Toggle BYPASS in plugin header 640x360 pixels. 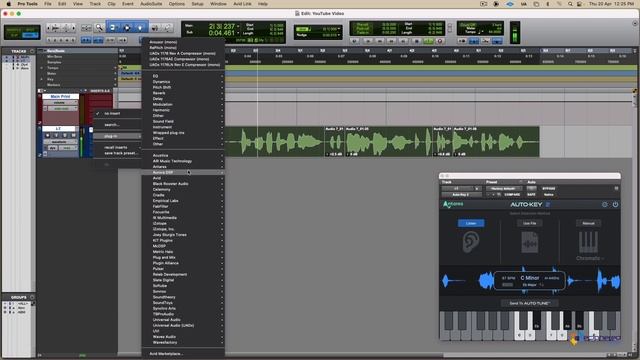[x=549, y=189]
